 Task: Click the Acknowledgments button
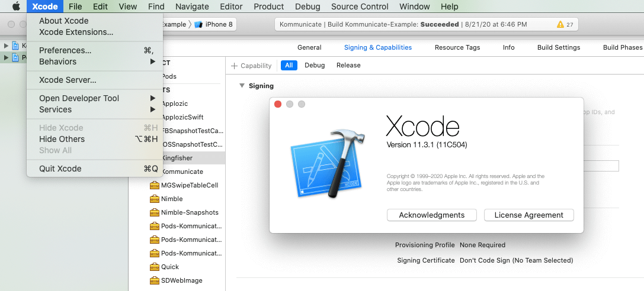432,215
